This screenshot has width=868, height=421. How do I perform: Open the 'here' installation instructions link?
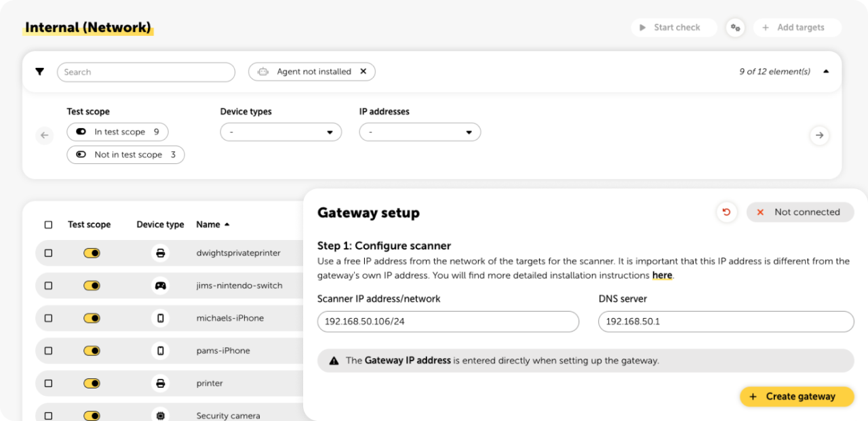coord(662,275)
